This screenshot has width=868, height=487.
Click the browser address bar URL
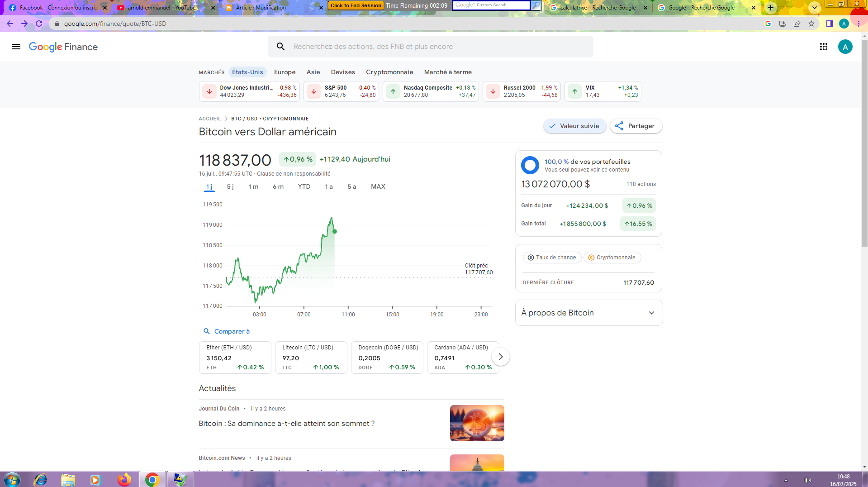[115, 24]
